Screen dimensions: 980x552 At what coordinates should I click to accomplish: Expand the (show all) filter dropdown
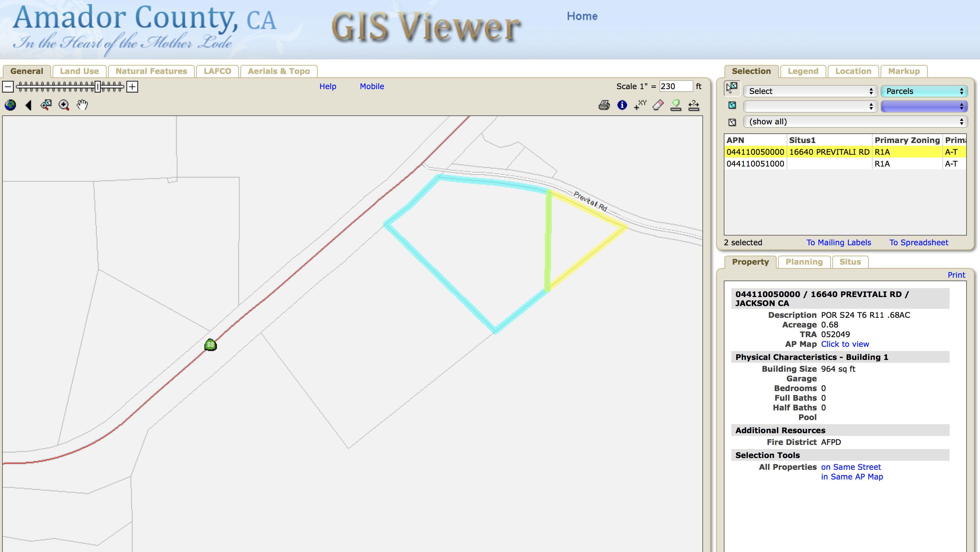[x=855, y=122]
